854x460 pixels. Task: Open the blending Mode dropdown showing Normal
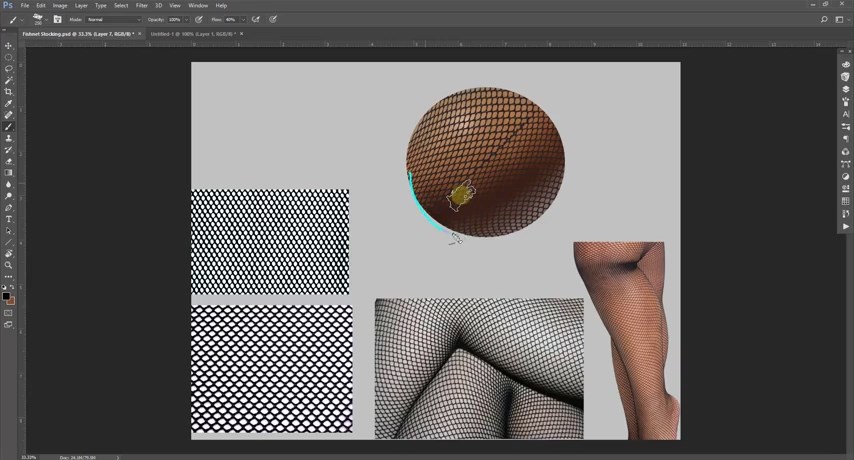tap(113, 19)
